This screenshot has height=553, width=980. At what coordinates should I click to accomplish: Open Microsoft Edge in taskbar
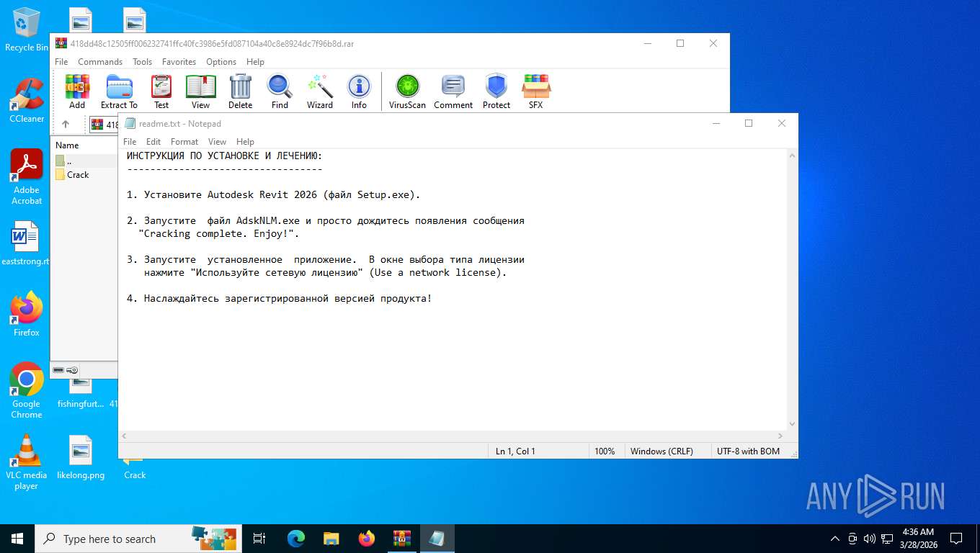click(x=296, y=539)
